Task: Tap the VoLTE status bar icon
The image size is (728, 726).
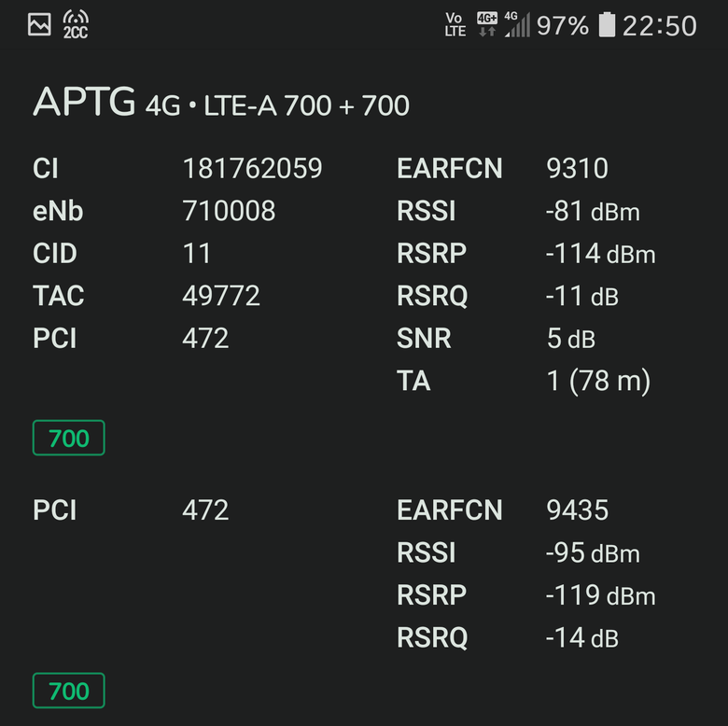Action: (x=455, y=24)
